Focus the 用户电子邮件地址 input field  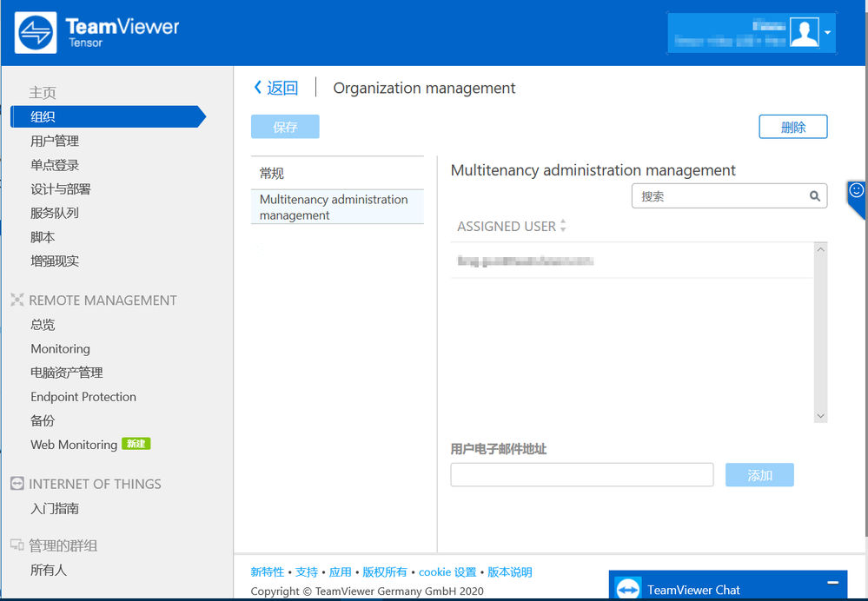click(x=582, y=475)
